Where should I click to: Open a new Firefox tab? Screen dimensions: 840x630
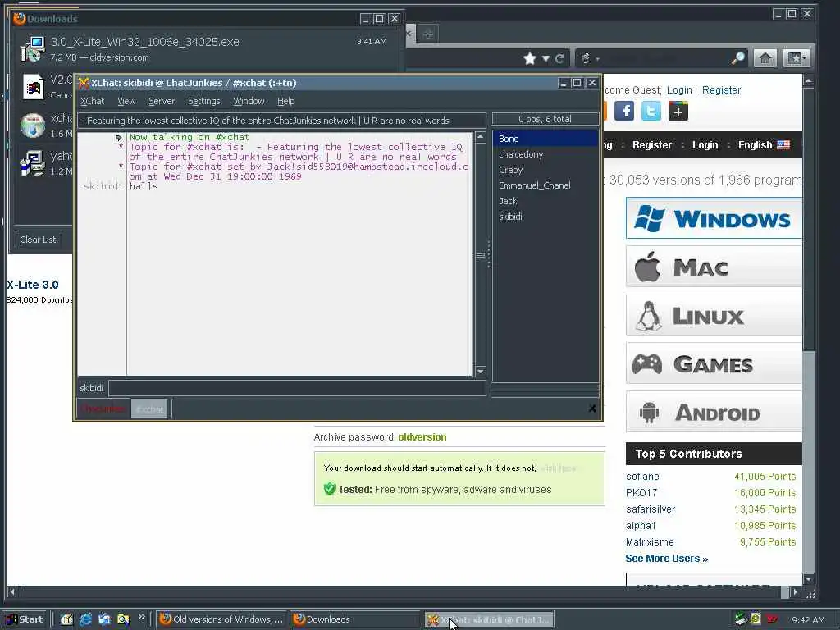click(427, 34)
